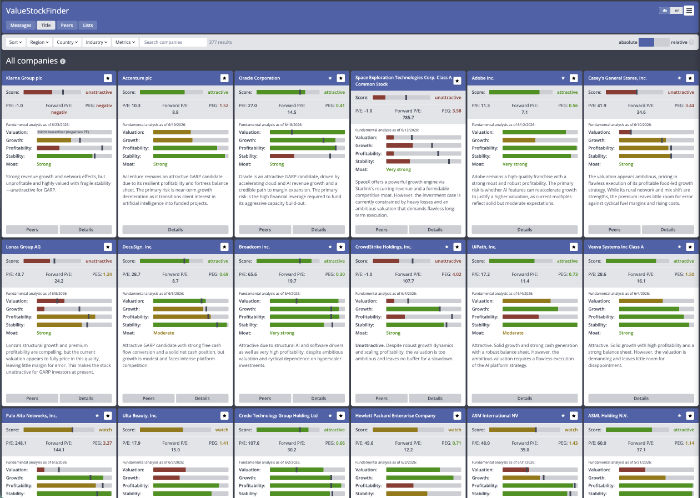The height and width of the screenshot is (498, 700).
Task: Star the Casey's General Stores card
Action: tap(690, 78)
